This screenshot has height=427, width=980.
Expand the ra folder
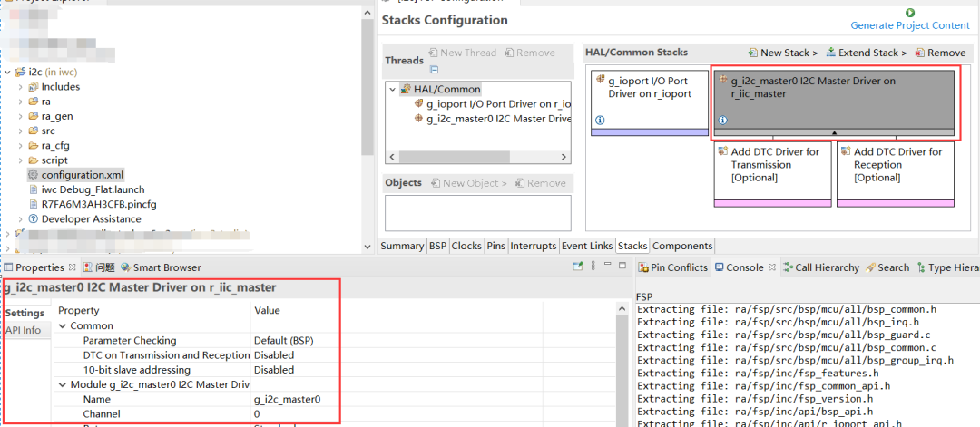click(21, 102)
